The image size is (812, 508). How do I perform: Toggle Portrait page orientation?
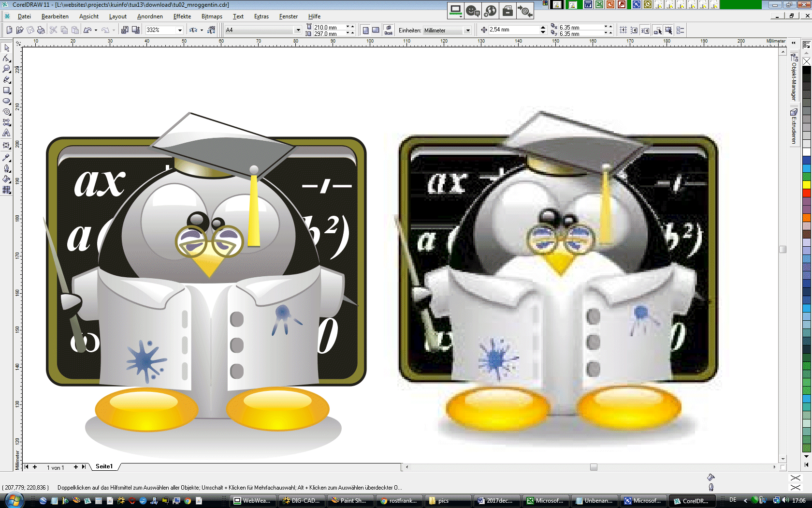[x=366, y=30]
